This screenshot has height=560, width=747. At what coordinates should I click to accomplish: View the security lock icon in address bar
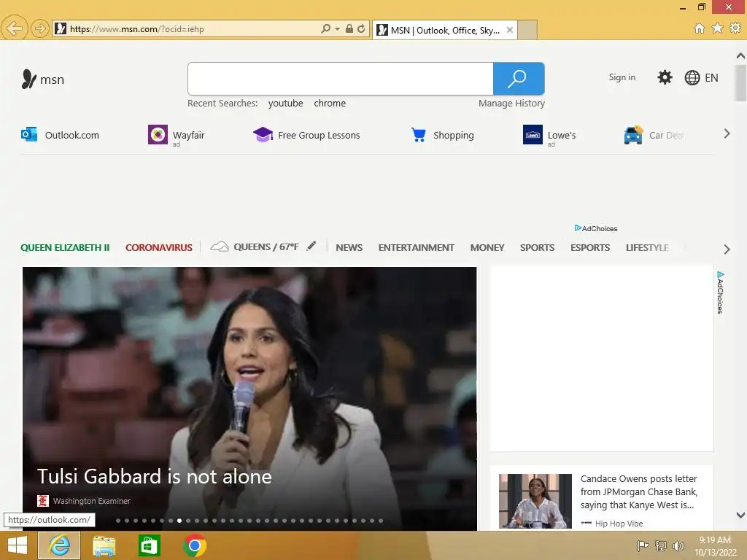349,28
